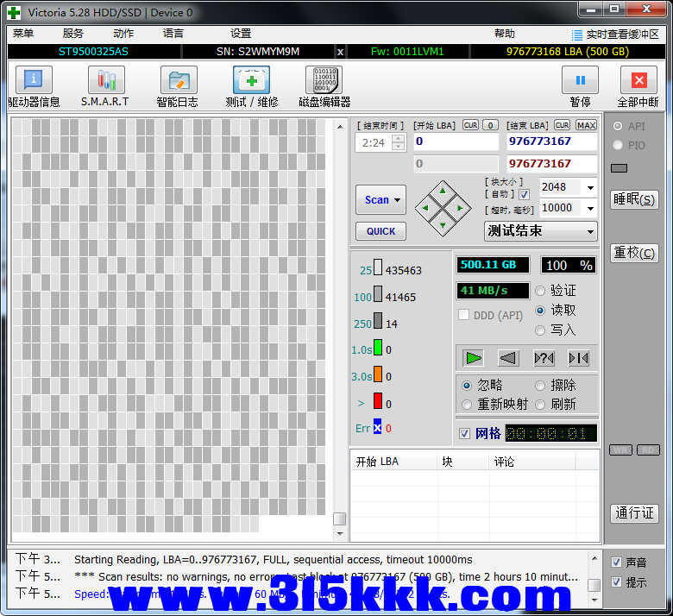Open the 帮助 help menu
Viewport: 673px width, 616px height.
[505, 34]
